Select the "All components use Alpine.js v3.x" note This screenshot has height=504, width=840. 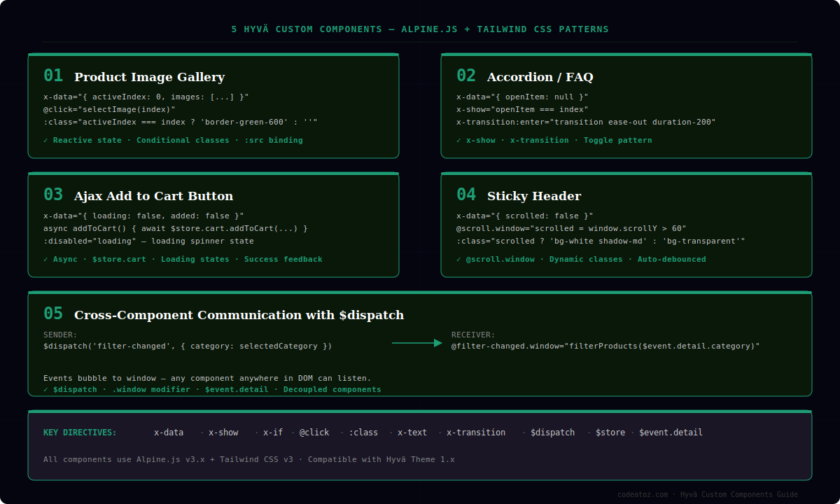(x=249, y=459)
